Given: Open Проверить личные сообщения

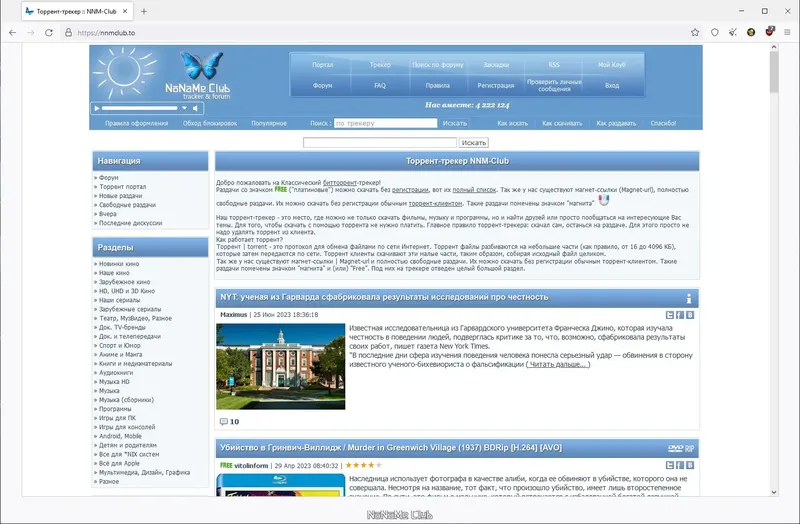Looking at the screenshot, I should pyautogui.click(x=554, y=85).
